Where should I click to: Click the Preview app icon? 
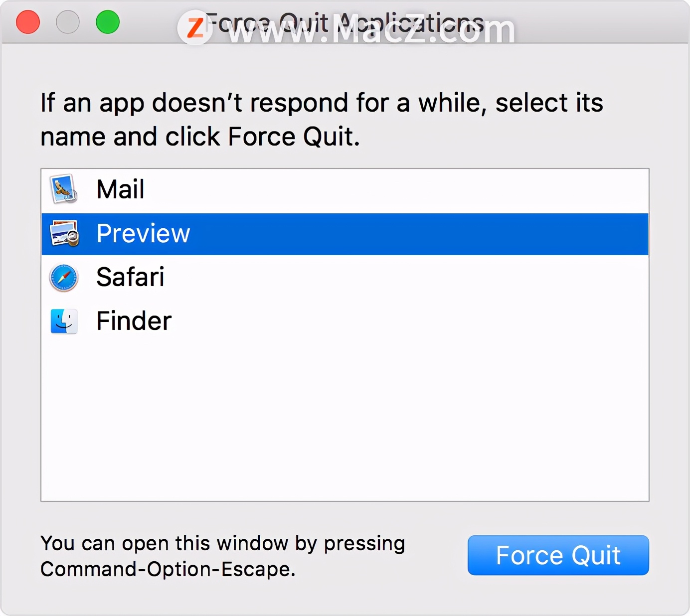(64, 233)
